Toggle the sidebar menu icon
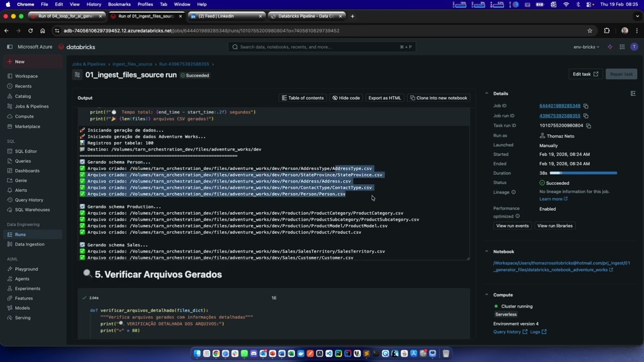Screen dimensions: 644x362 [10, 47]
